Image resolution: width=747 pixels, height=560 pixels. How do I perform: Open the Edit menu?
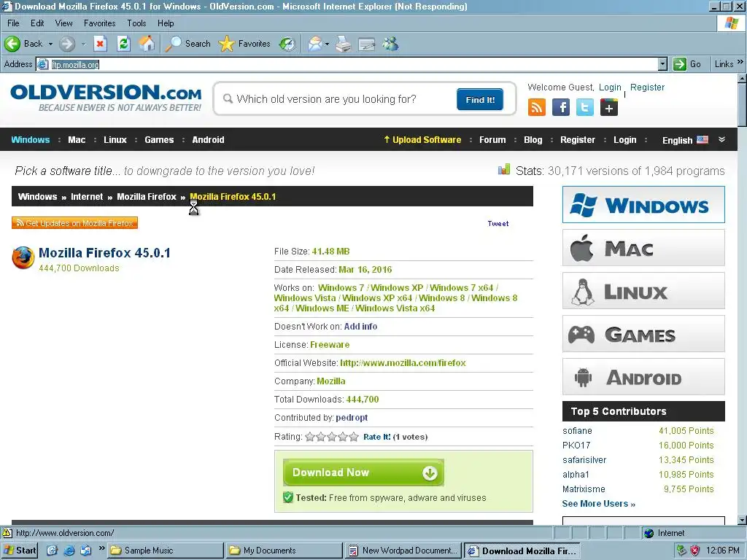point(37,23)
